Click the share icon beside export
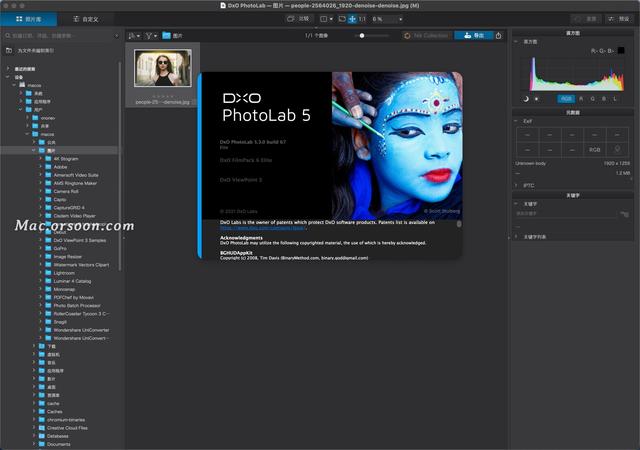Image resolution: width=640 pixels, height=450 pixels. (499, 35)
